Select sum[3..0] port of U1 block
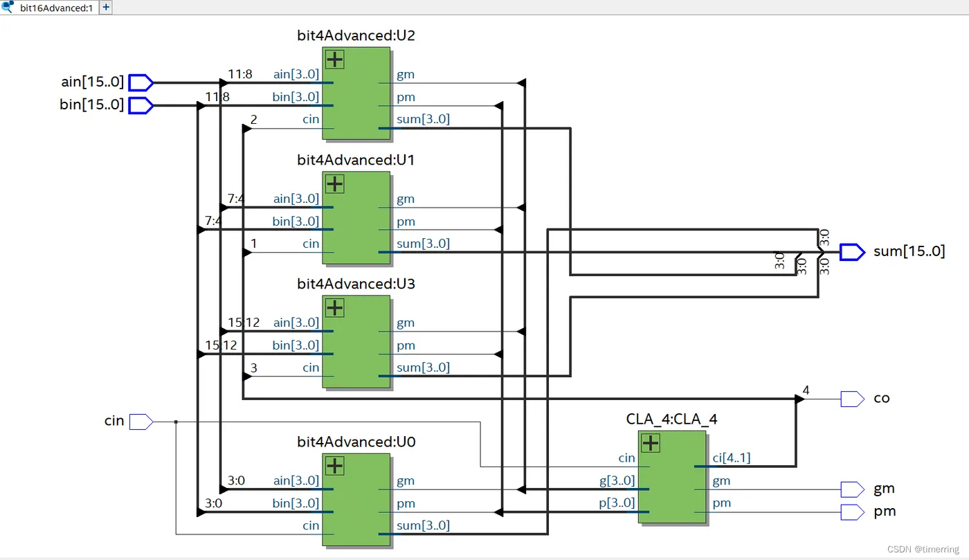The image size is (969, 560). click(423, 244)
